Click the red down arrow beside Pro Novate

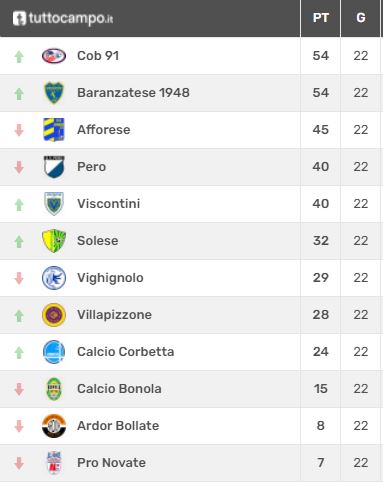19,463
